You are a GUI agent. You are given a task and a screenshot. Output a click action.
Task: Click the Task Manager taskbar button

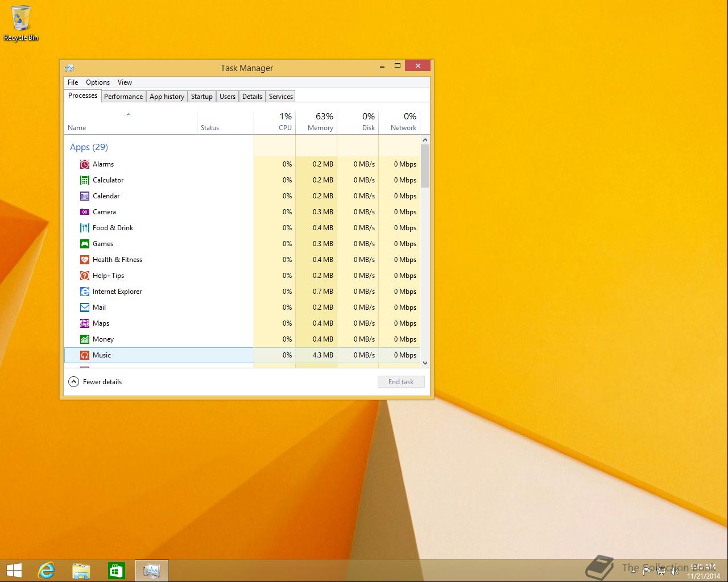click(x=152, y=570)
